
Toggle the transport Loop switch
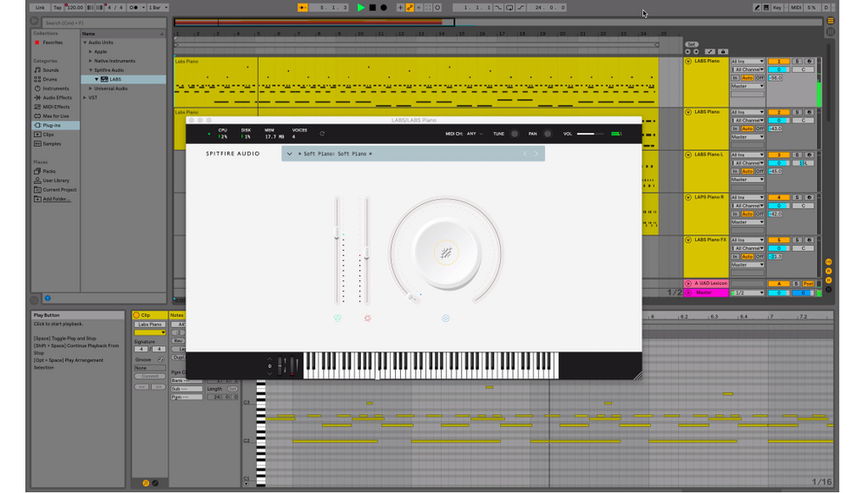click(510, 8)
